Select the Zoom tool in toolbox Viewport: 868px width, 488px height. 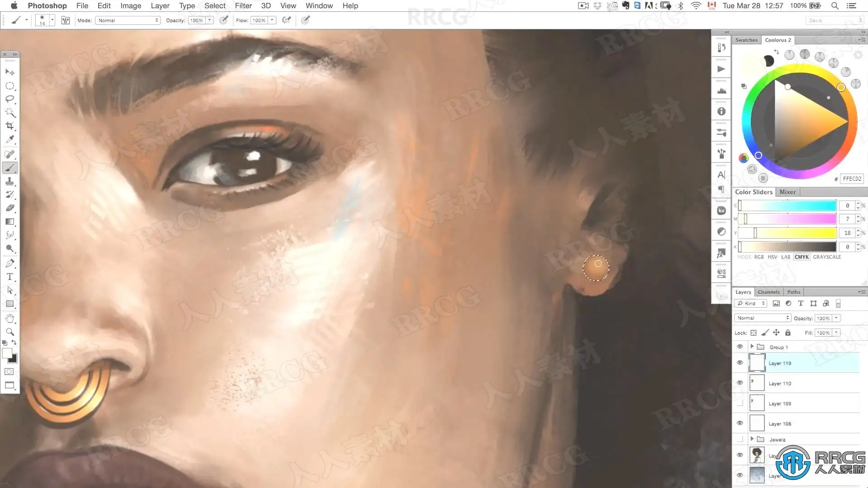[x=9, y=332]
